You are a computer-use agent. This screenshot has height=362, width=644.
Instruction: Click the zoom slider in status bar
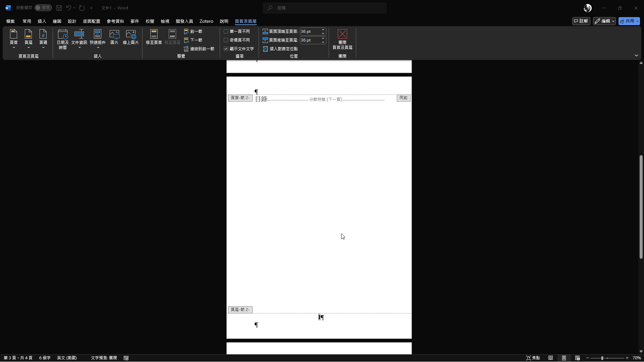[602, 358]
